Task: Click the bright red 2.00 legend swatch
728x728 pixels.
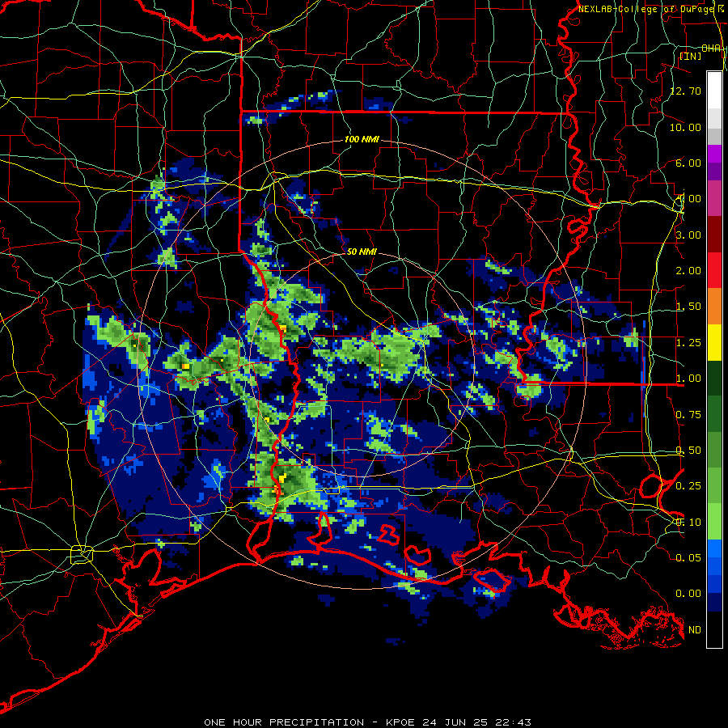Action: click(714, 270)
